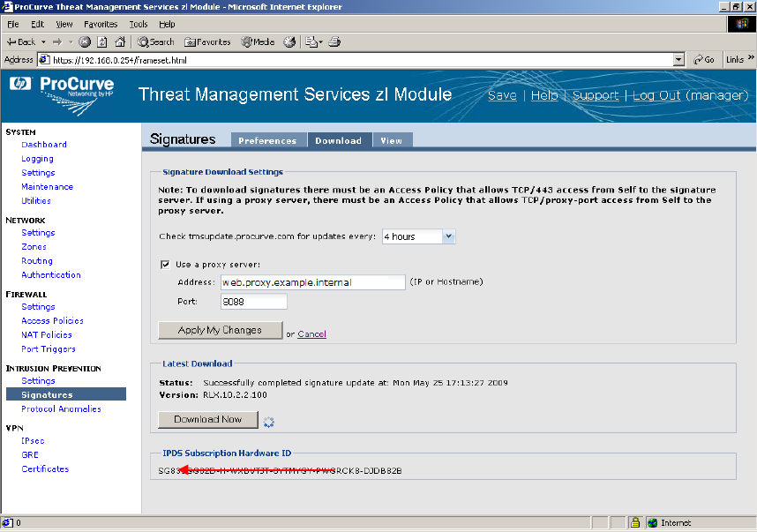
Task: Click the Cancel link
Action: coord(311,334)
